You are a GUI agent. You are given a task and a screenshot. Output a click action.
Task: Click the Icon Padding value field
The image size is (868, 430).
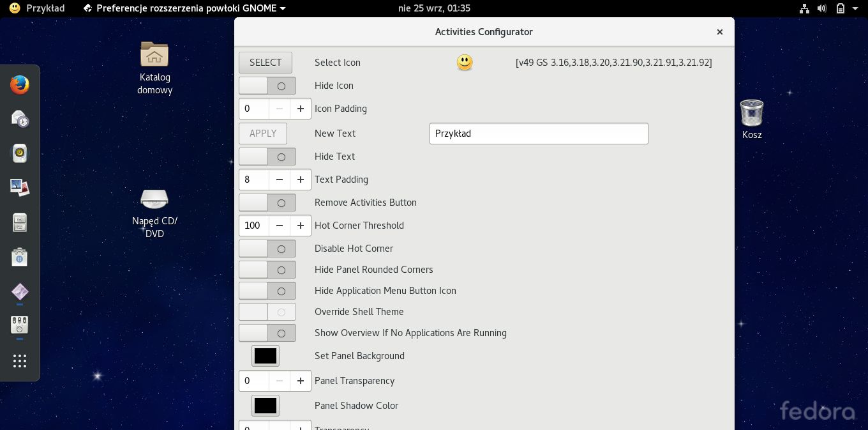(254, 109)
